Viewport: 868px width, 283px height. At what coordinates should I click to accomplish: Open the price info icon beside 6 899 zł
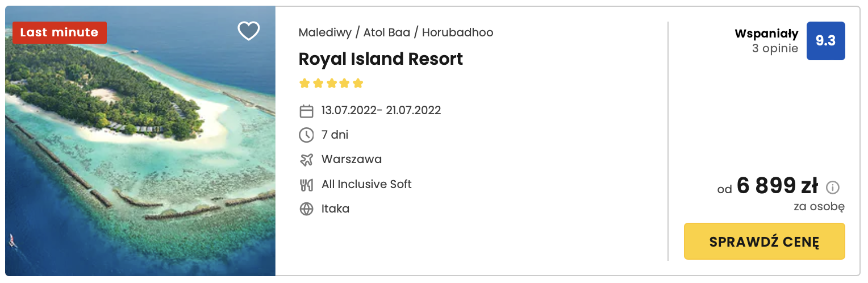click(x=833, y=188)
